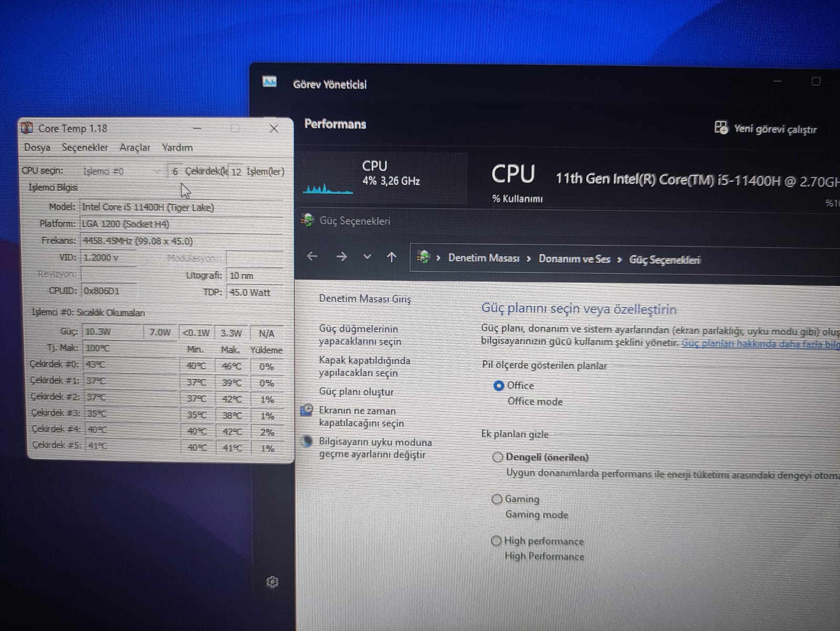Open the Yardım menu in Core Temp
The width and height of the screenshot is (840, 631).
tap(177, 148)
